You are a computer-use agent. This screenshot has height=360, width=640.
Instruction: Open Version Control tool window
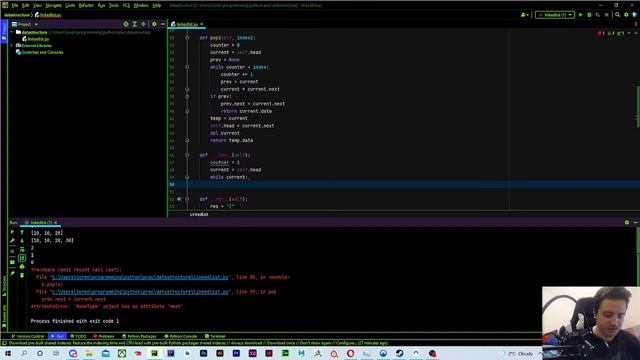click(28, 336)
